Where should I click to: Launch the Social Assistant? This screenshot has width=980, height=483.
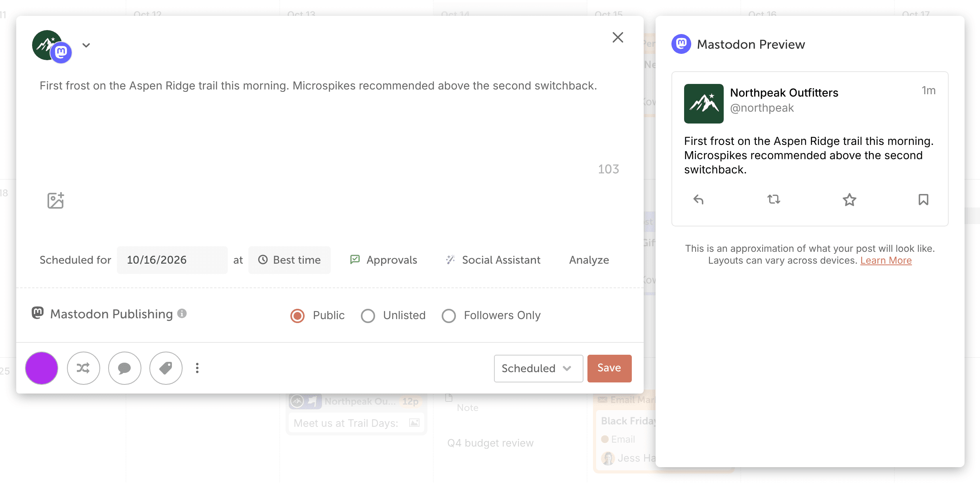pyautogui.click(x=493, y=260)
